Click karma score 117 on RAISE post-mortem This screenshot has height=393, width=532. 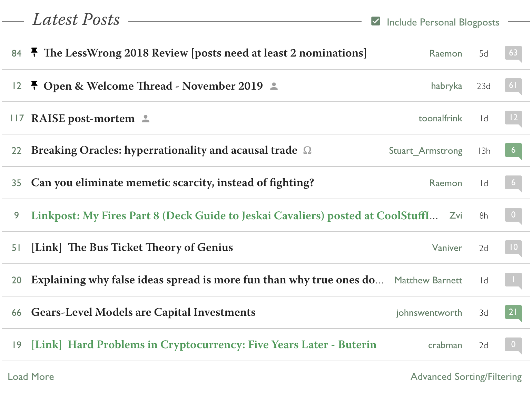[17, 118]
